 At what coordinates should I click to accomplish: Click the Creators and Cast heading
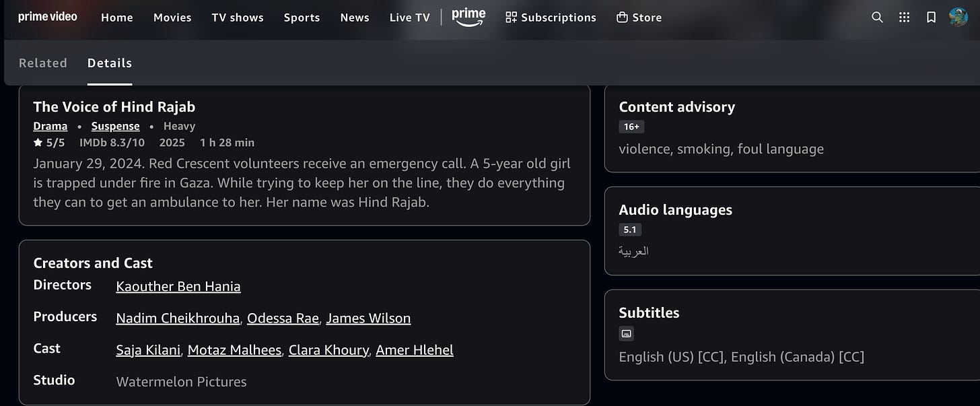point(93,263)
